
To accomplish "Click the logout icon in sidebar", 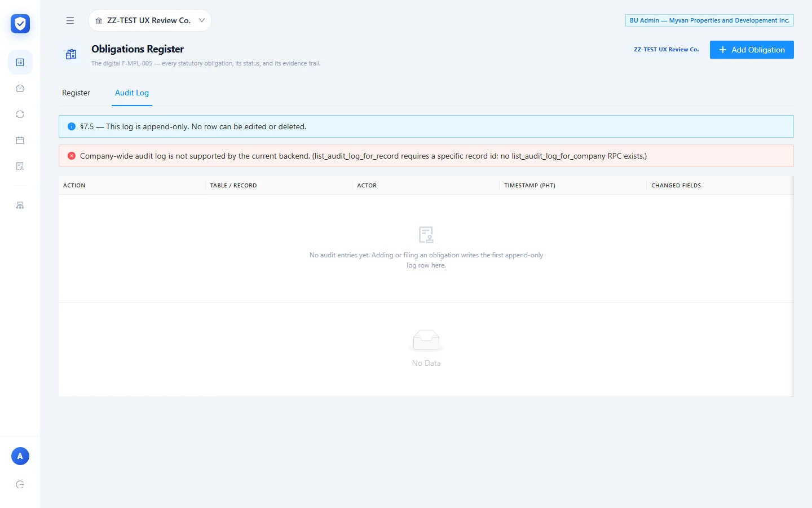I will point(20,484).
